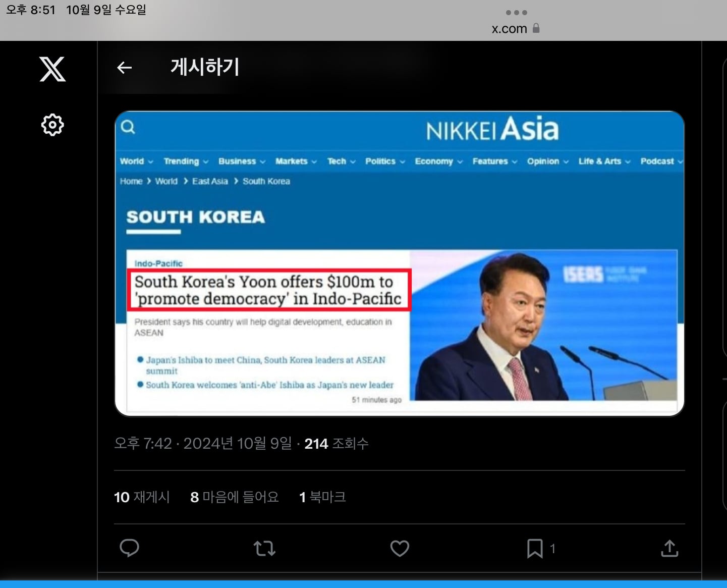Click the South Korea breadcrumb
This screenshot has width=727, height=588.
tap(266, 181)
